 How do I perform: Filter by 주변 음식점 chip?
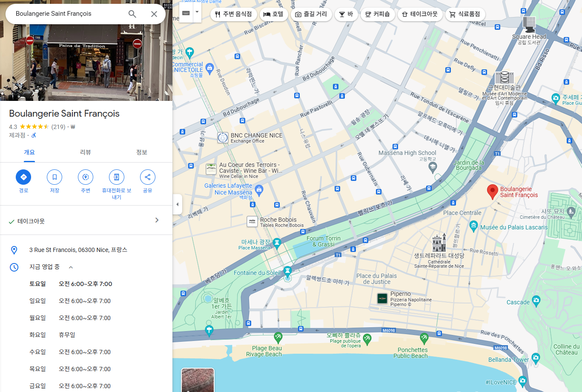[x=233, y=14]
